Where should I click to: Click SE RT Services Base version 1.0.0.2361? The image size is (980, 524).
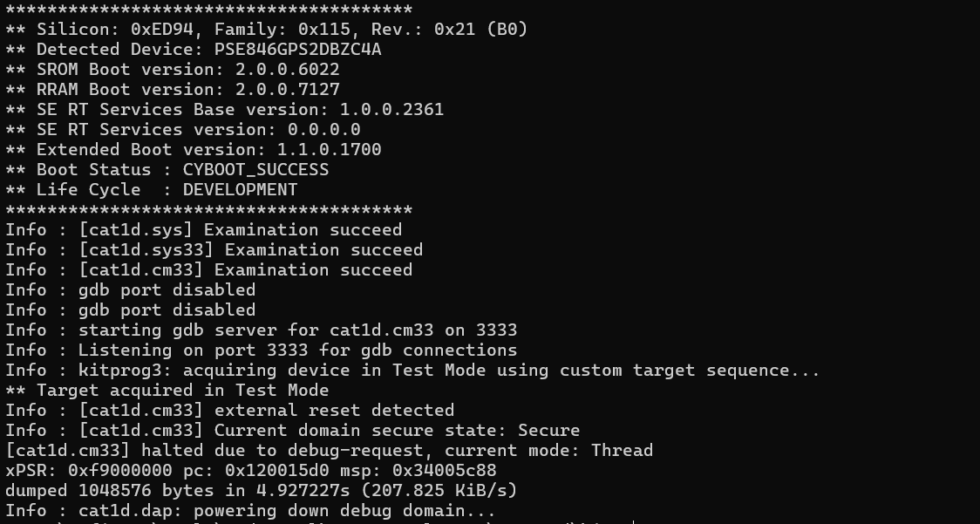coord(391,110)
